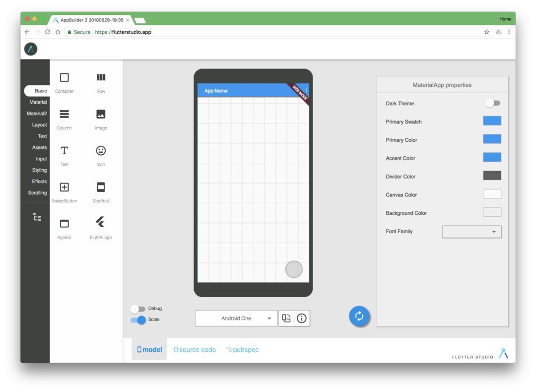Viewport: 536px width, 392px height.
Task: Disable the Scale toggle
Action: pyautogui.click(x=137, y=320)
